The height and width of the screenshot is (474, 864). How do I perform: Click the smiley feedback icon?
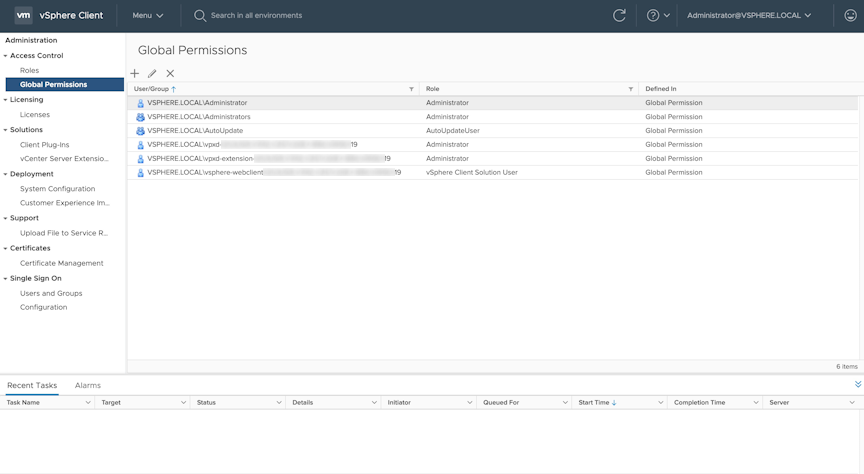coord(850,15)
